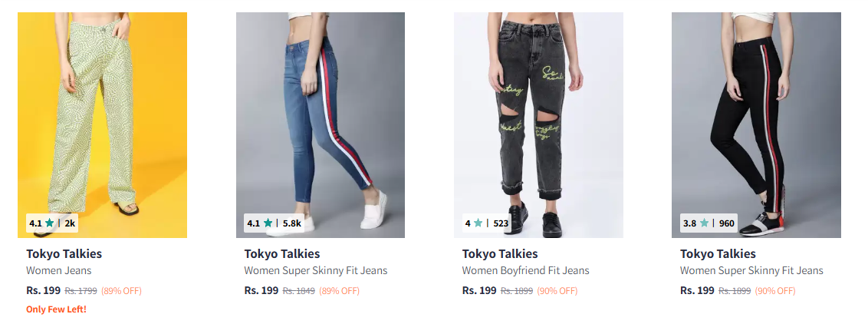868x324 pixels.
Task: Click the 960 ratings count on black jeans
Action: (x=726, y=223)
